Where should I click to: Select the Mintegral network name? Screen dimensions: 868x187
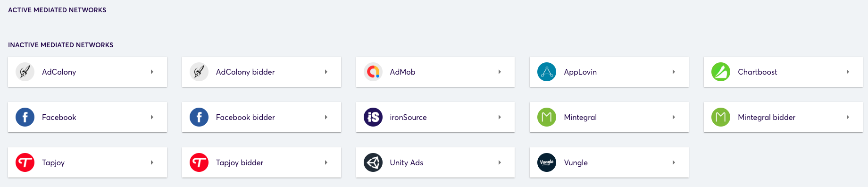coord(580,117)
